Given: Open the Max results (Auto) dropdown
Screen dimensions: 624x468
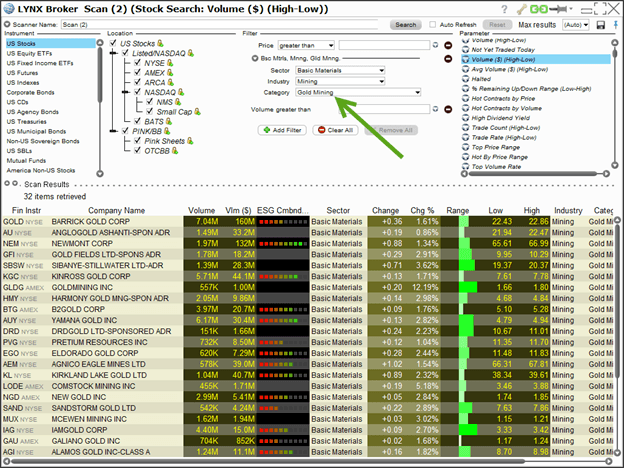Looking at the screenshot, I should pos(575,25).
